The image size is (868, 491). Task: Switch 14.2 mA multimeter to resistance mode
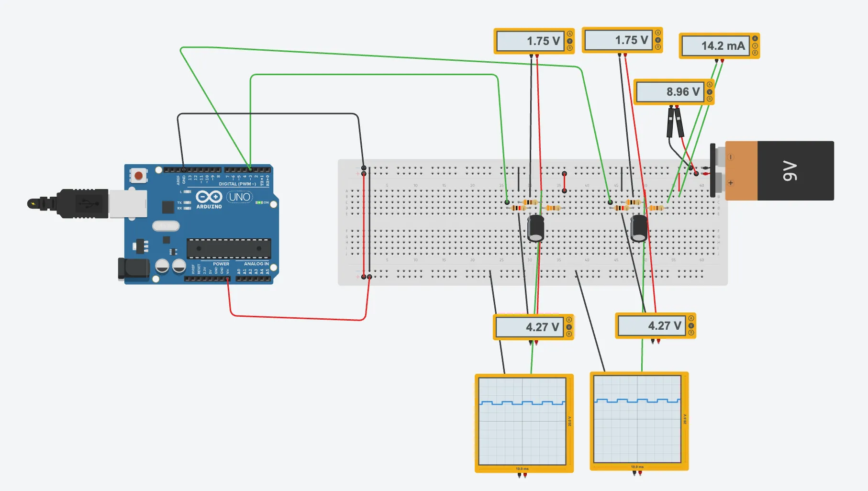pos(755,53)
